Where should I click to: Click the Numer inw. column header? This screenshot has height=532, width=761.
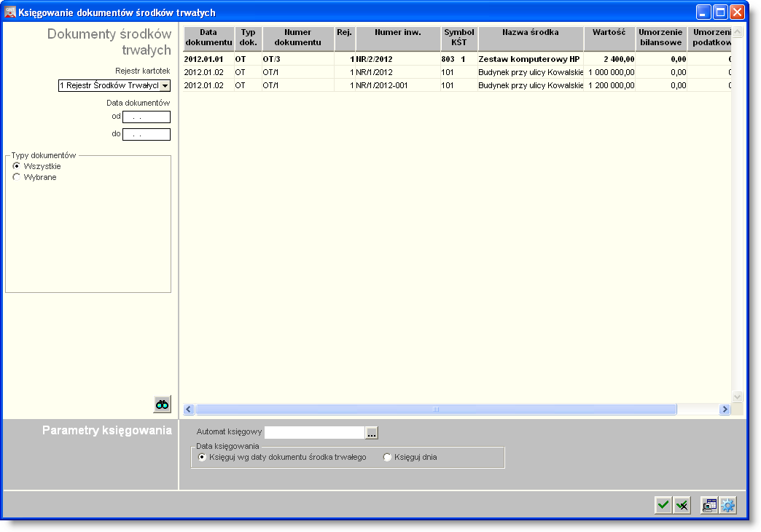(x=398, y=38)
